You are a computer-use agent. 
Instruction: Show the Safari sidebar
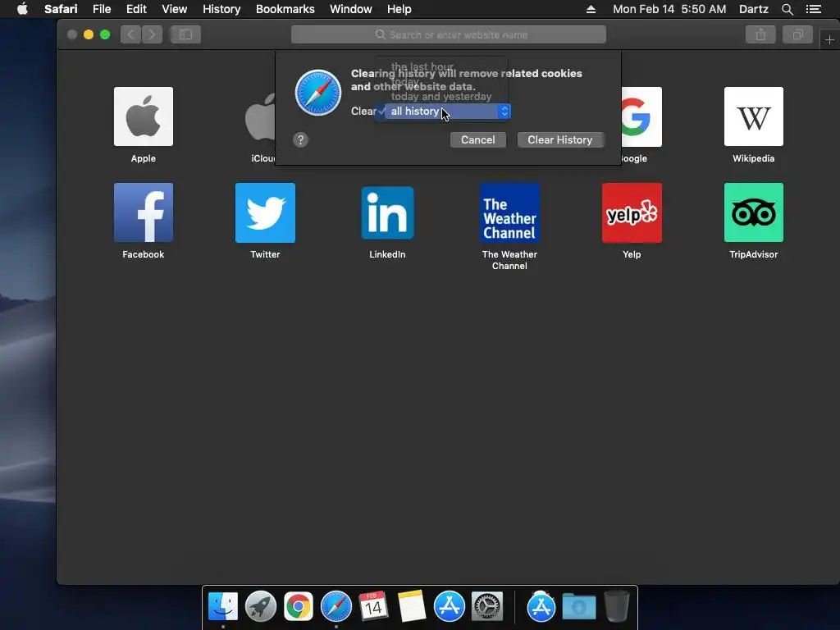185,34
